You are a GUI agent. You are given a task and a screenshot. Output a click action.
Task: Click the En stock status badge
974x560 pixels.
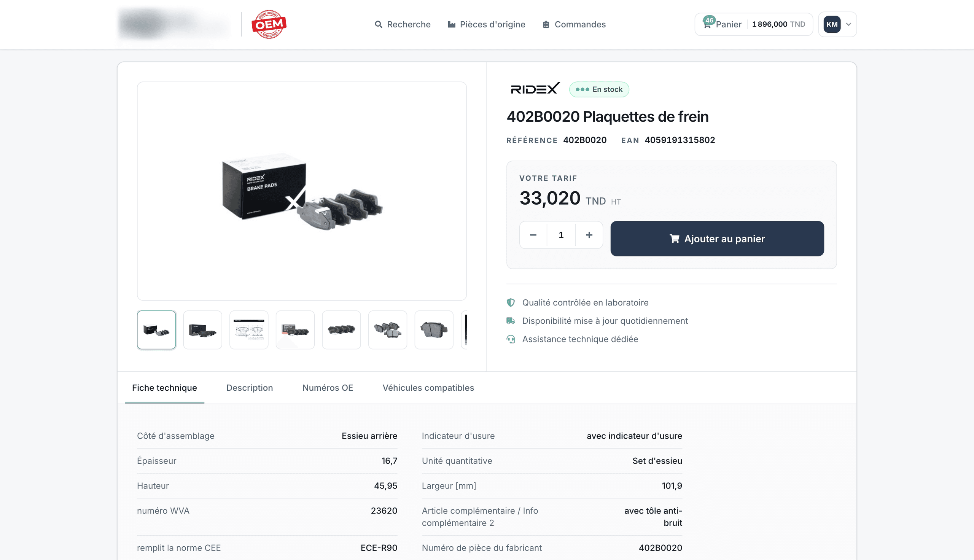pyautogui.click(x=599, y=89)
